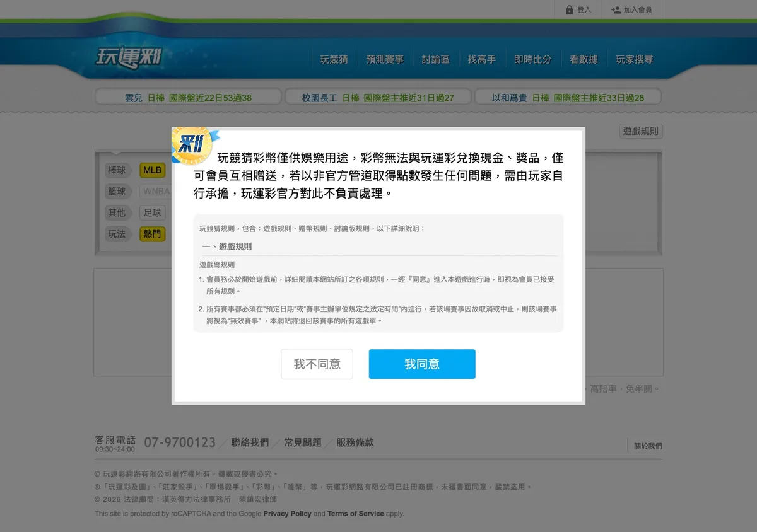Click the Privacy Policy link
Image resolution: width=757 pixels, height=532 pixels.
point(288,514)
